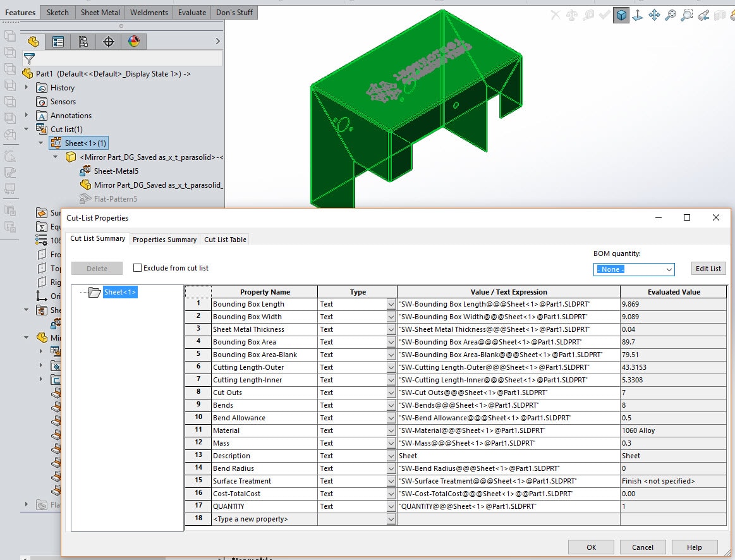
Task: Click the Sensors folder icon
Action: [x=42, y=102]
